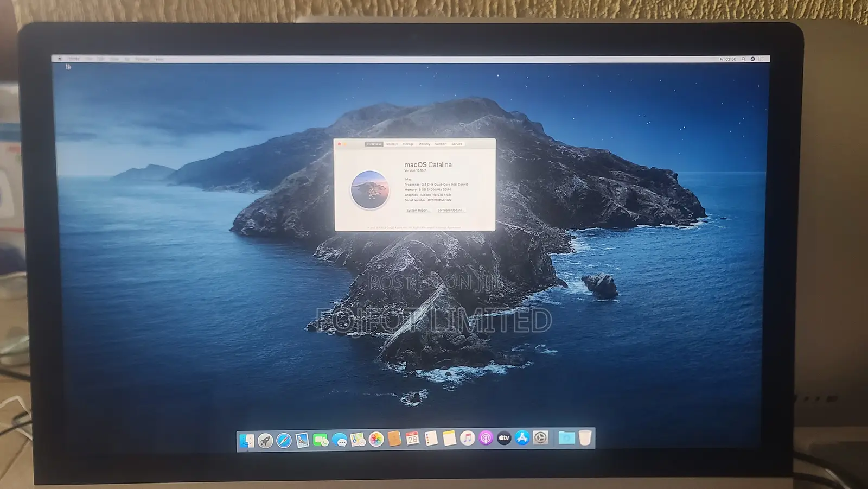Click the Software Update button
This screenshot has height=489, width=868.
point(450,211)
